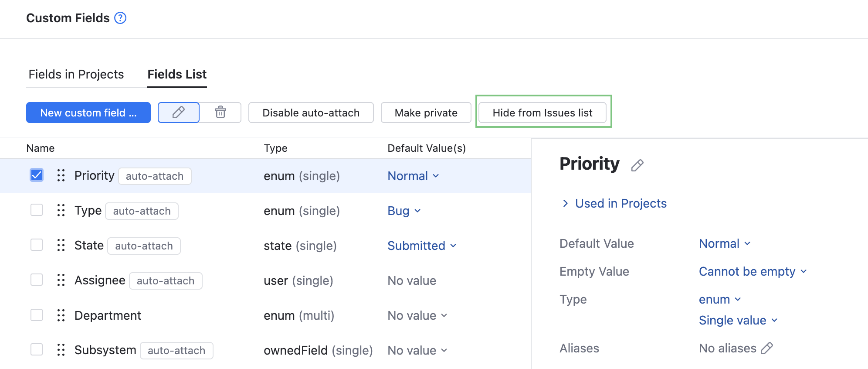Screen dimensions: 868x369
Task: Expand the Used in Projects section
Action: click(x=614, y=204)
